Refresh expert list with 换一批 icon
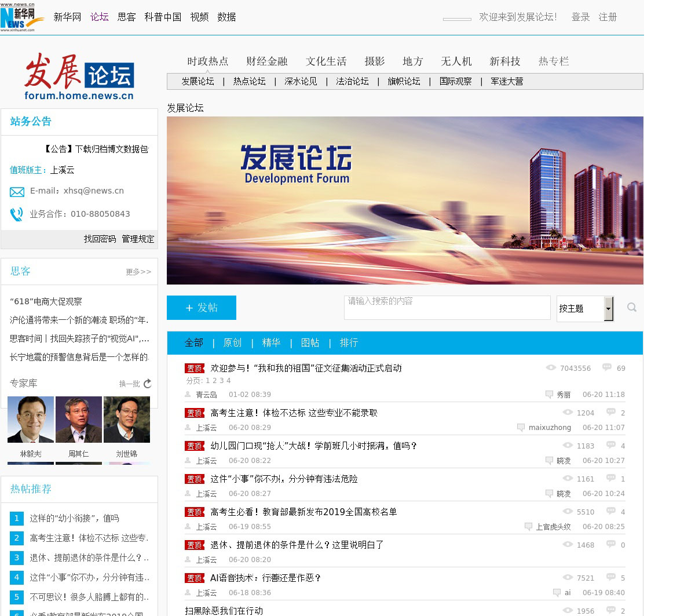695x616 pixels. (148, 384)
